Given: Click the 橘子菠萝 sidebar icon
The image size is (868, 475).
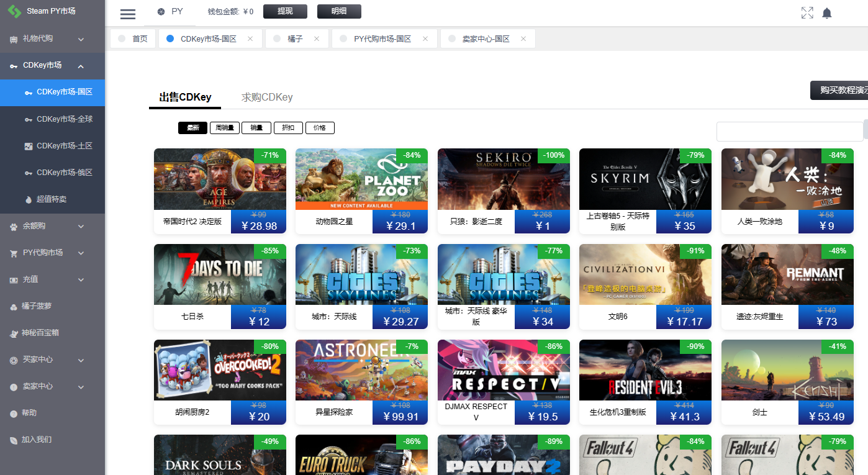Looking at the screenshot, I should 14,307.
